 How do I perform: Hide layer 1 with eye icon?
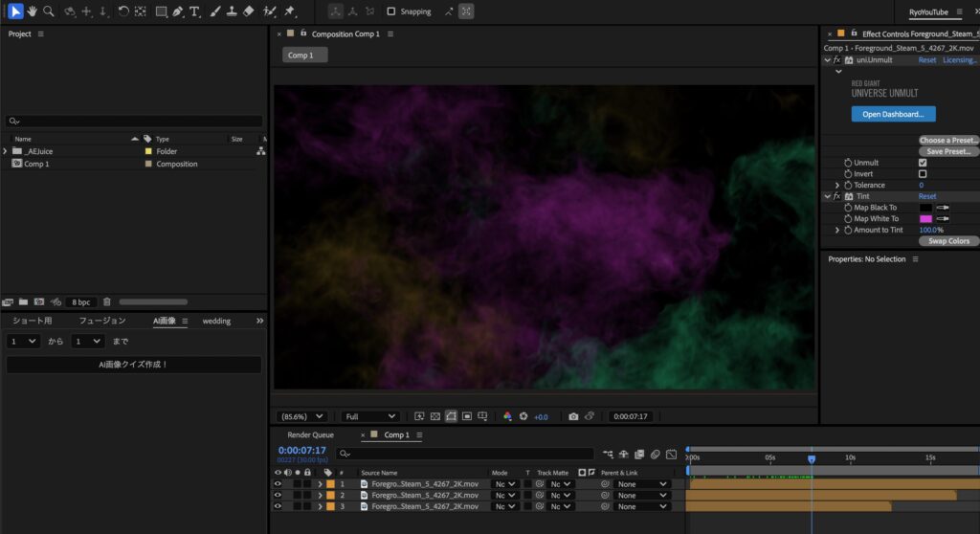tap(278, 484)
